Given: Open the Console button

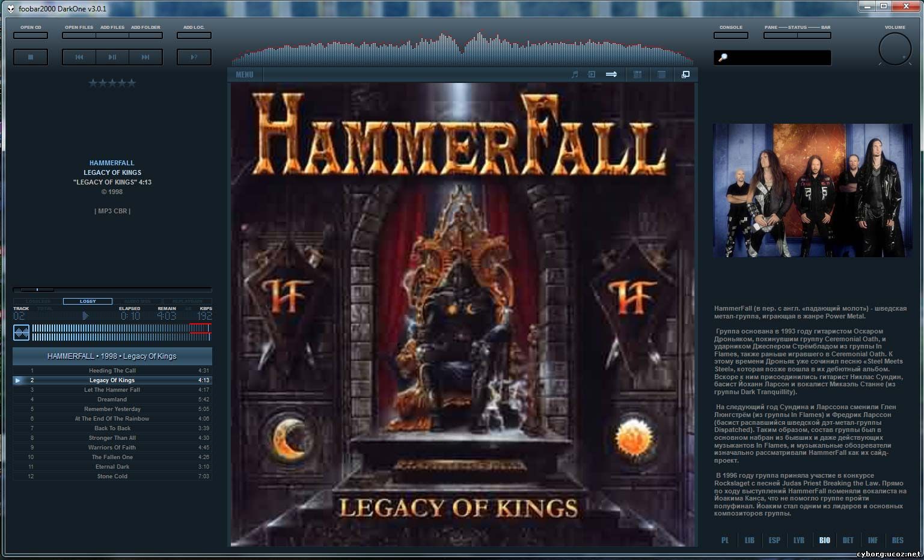Looking at the screenshot, I should coord(731,35).
